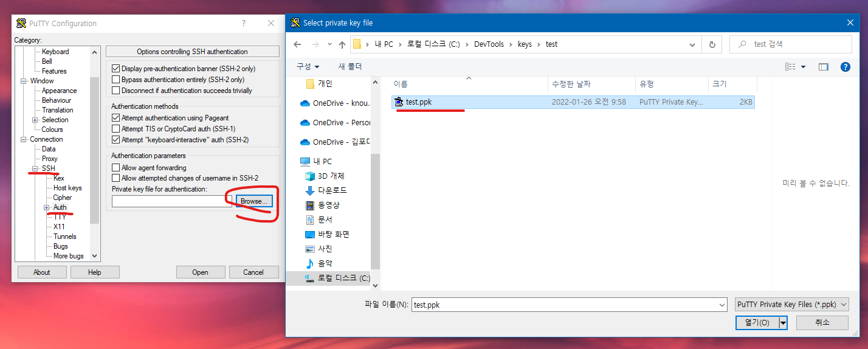Image resolution: width=868 pixels, height=349 pixels.
Task: Open the address bar history dropdown
Action: point(692,44)
